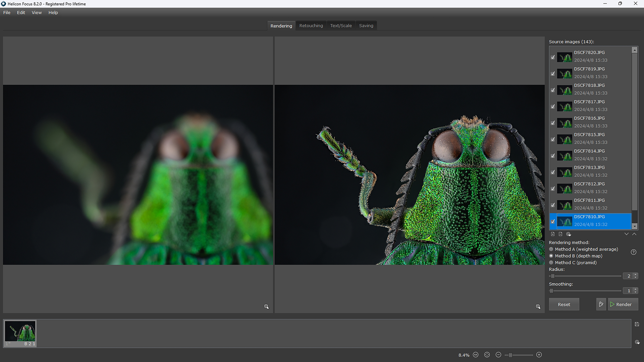Screen dimensions: 644x362
Task: Click the up chevron below source images
Action: (x=634, y=234)
